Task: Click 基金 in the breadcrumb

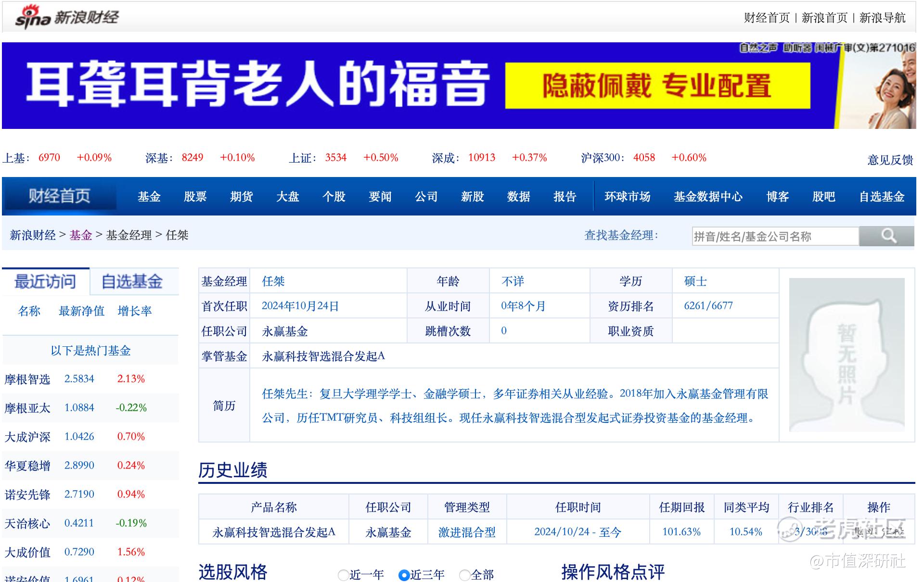Action: point(81,235)
